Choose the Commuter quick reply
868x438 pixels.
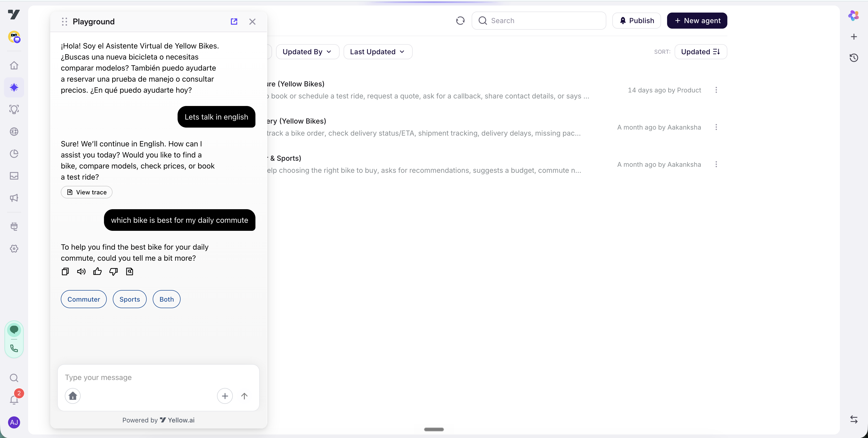point(84,299)
